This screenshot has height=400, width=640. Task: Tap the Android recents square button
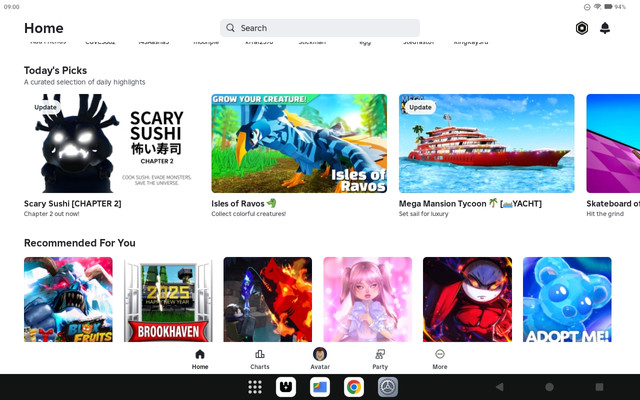599,387
